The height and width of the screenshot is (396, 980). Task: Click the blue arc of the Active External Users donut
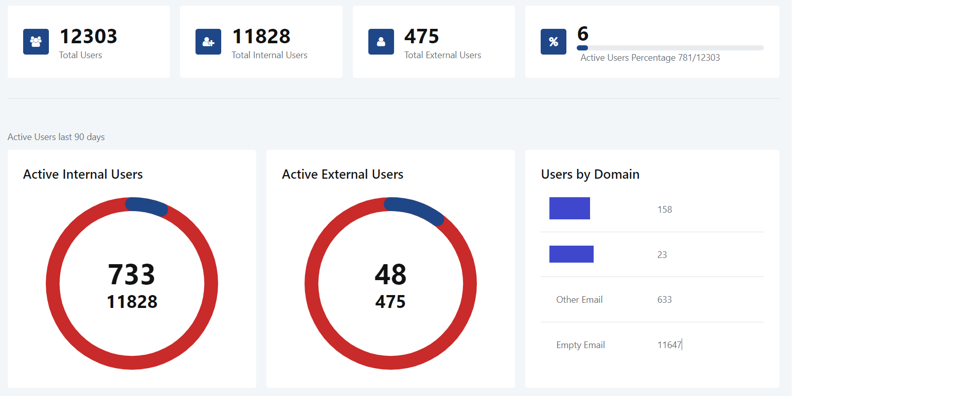pos(415,210)
